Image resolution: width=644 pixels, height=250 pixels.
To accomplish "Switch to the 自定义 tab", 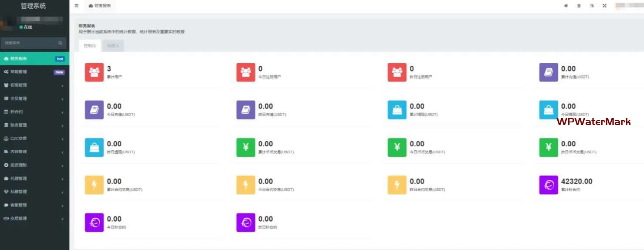I will (x=113, y=46).
